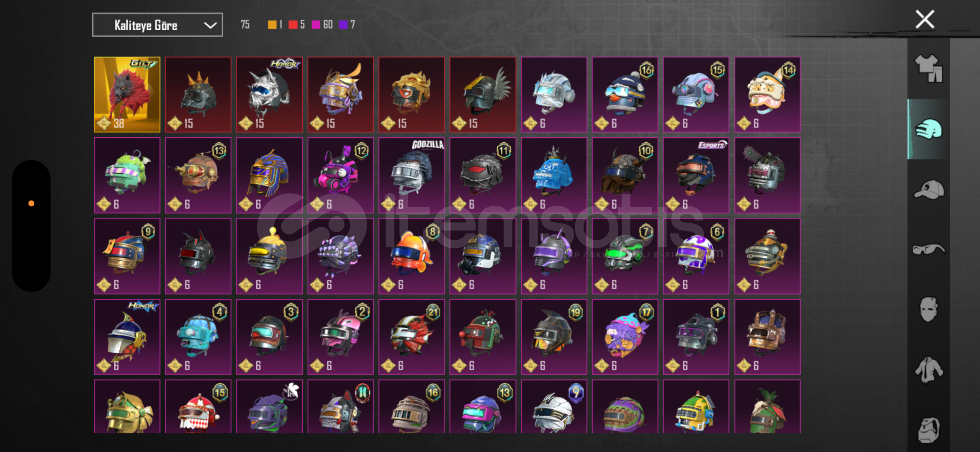Open the face mask category
Viewport: 980px width, 452px height.
pos(929,310)
